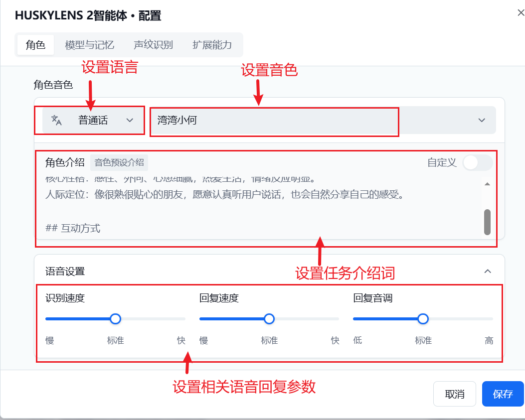Click the 回复音调 slider handle
Screen dimensions: 525x420
click(x=423, y=319)
